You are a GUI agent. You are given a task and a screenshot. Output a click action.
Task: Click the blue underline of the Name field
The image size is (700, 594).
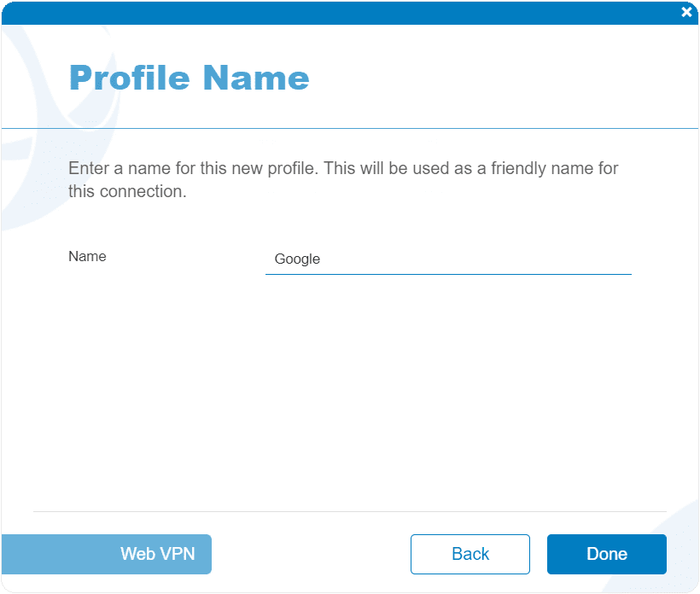click(x=448, y=274)
